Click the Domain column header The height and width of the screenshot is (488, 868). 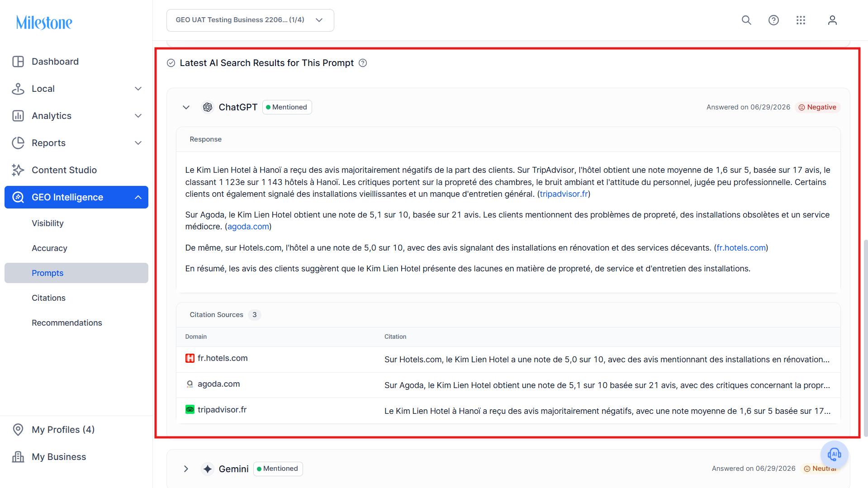(x=196, y=337)
